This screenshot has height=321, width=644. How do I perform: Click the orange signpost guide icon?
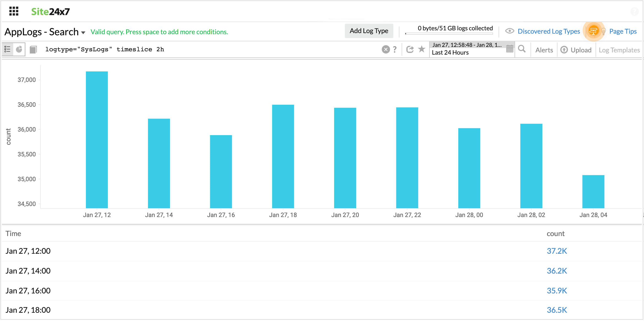[593, 31]
